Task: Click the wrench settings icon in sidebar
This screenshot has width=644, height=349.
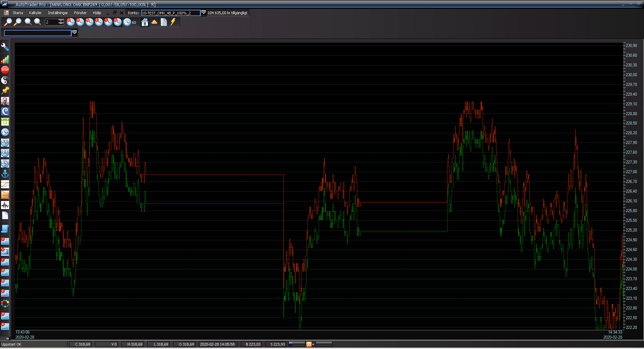Action: (x=5, y=47)
